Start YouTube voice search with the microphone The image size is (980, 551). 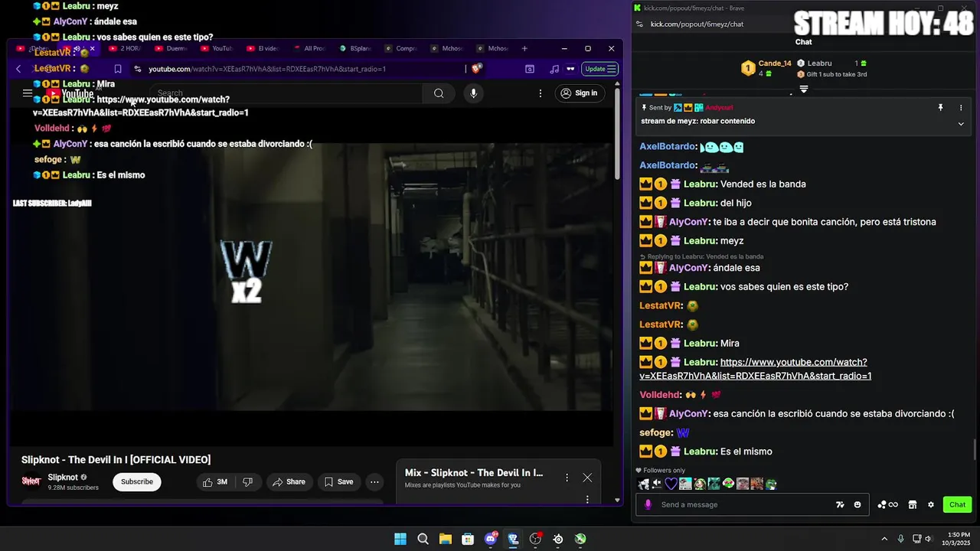(x=473, y=93)
